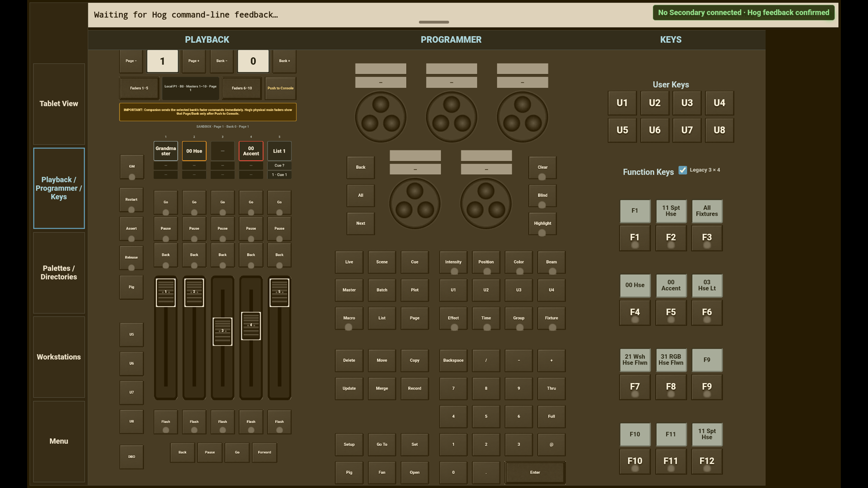Click U3 in the User Keys

point(687,103)
